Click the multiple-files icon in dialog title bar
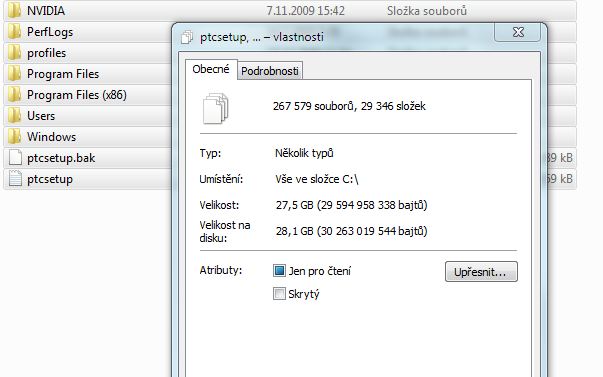603x377 pixels. click(187, 37)
